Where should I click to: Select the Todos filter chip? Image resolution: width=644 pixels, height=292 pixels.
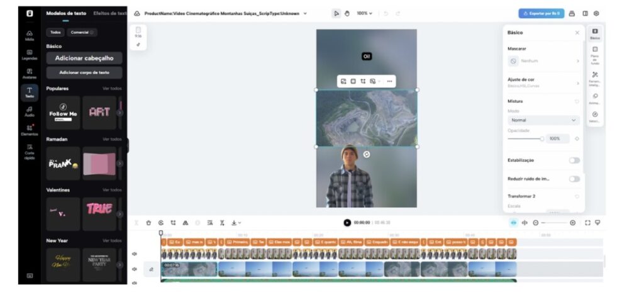pos(55,32)
